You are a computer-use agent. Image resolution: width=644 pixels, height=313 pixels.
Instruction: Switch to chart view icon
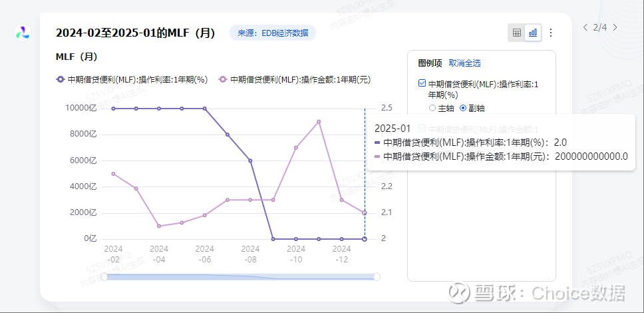[x=533, y=33]
